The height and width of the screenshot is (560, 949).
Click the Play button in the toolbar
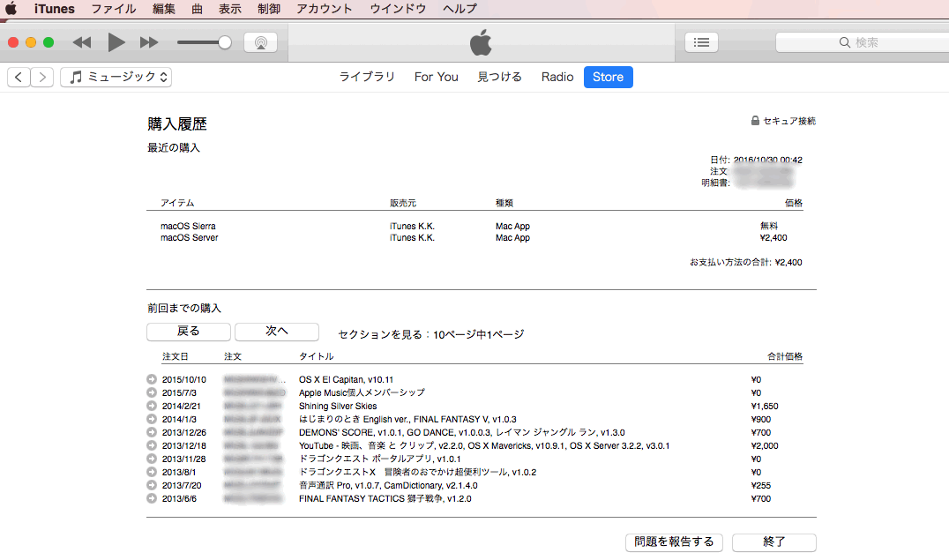point(116,42)
